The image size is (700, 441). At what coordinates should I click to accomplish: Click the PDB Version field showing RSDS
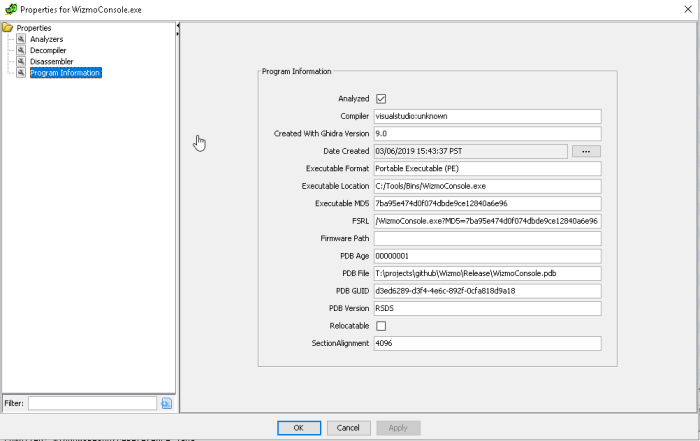[x=488, y=308]
